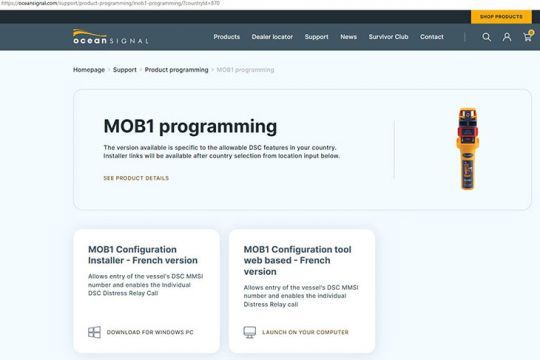Open the Support menu item
The width and height of the screenshot is (540, 360).
coord(316,37)
